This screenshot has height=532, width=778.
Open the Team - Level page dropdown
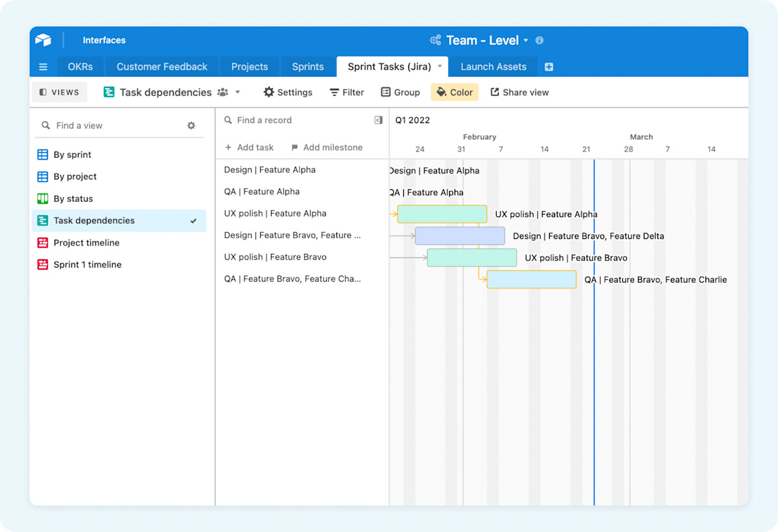point(526,40)
